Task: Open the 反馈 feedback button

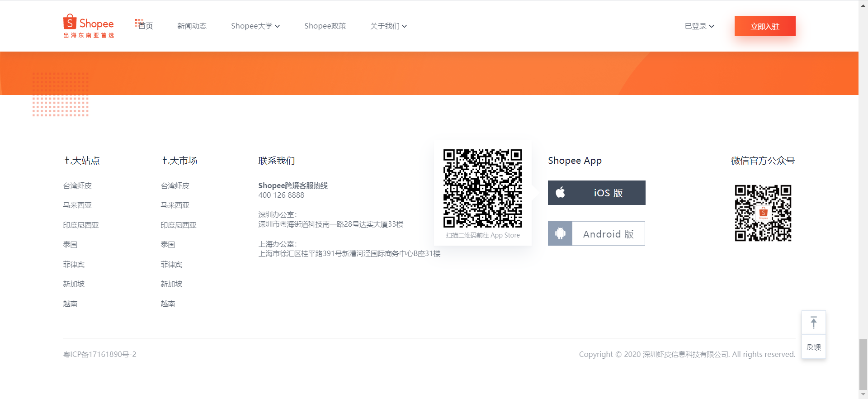Action: tap(814, 347)
